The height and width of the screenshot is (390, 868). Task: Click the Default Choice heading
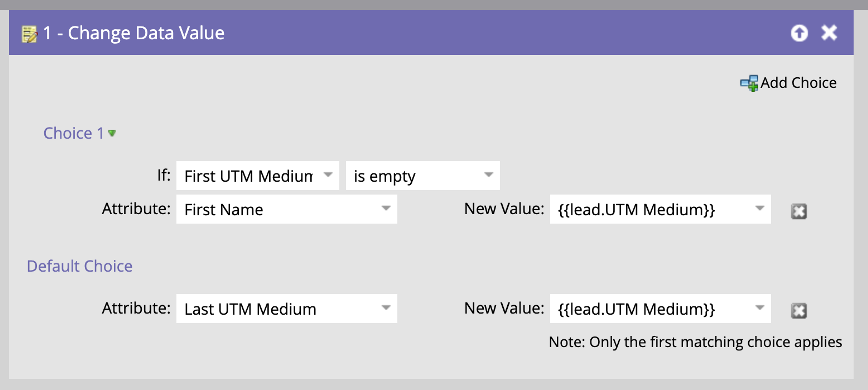coord(79,266)
